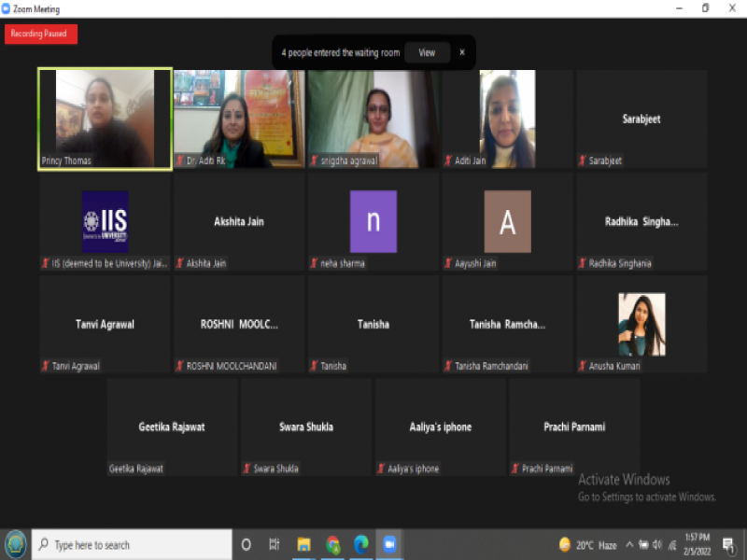Image resolution: width=747 pixels, height=560 pixels.
Task: Launch Microsoft Edge from the taskbar
Action: pyautogui.click(x=360, y=545)
